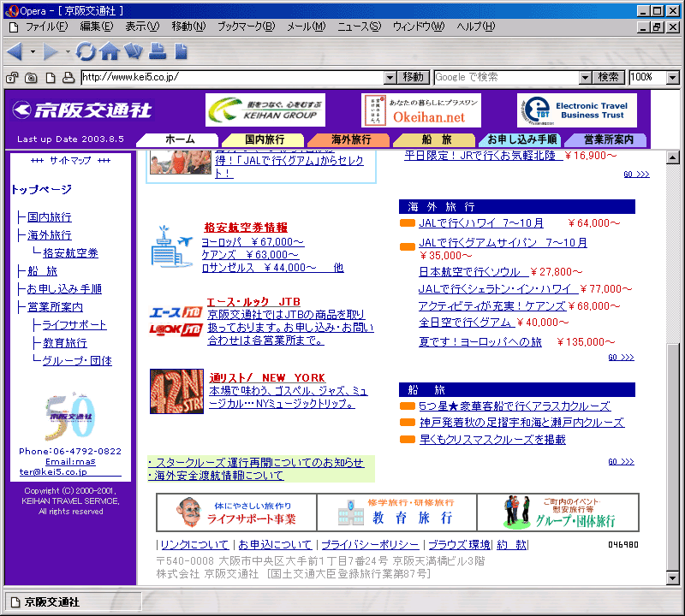Open the メール(M) menu
The height and width of the screenshot is (616, 685).
click(x=307, y=27)
